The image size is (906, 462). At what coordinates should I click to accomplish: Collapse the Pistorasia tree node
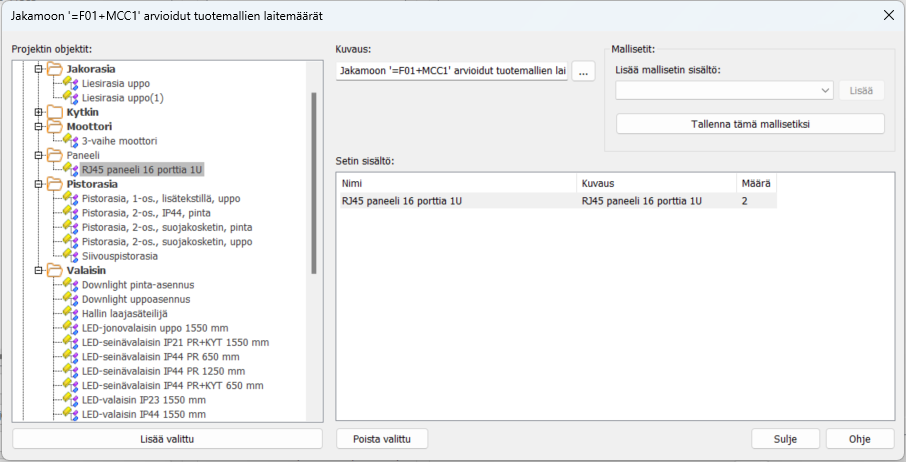[38, 184]
